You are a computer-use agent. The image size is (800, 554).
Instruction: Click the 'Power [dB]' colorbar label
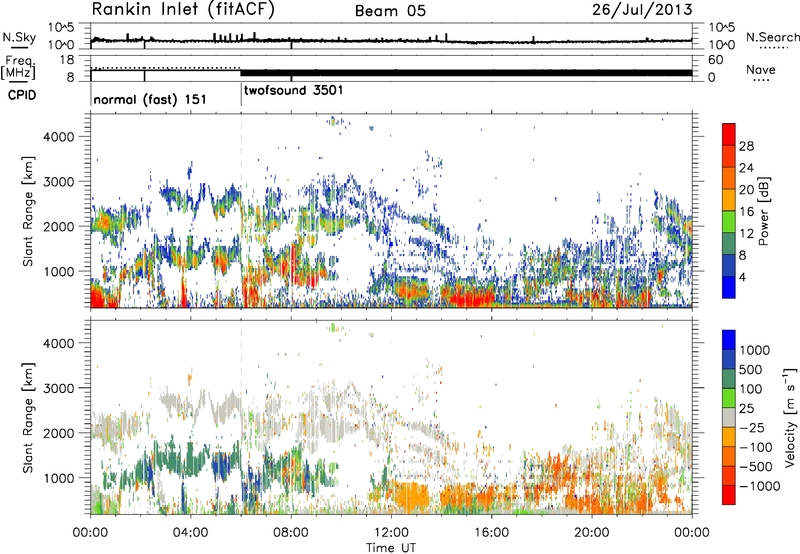tap(763, 211)
